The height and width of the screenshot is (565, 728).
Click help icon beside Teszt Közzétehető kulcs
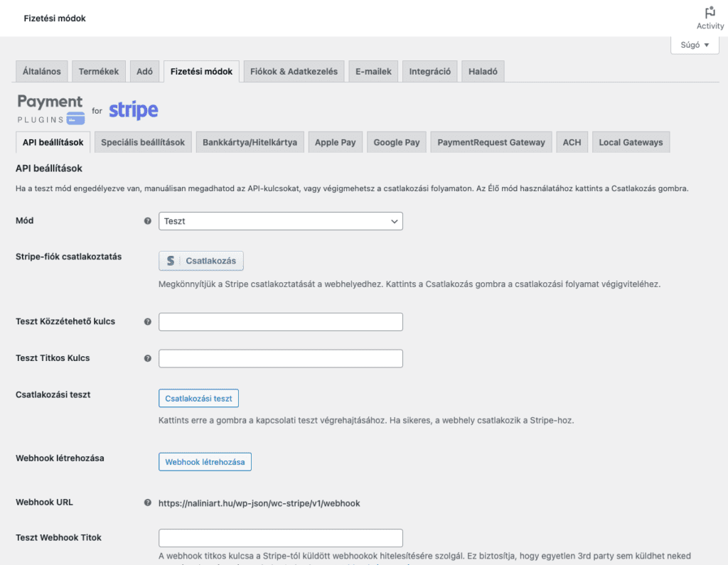point(148,322)
